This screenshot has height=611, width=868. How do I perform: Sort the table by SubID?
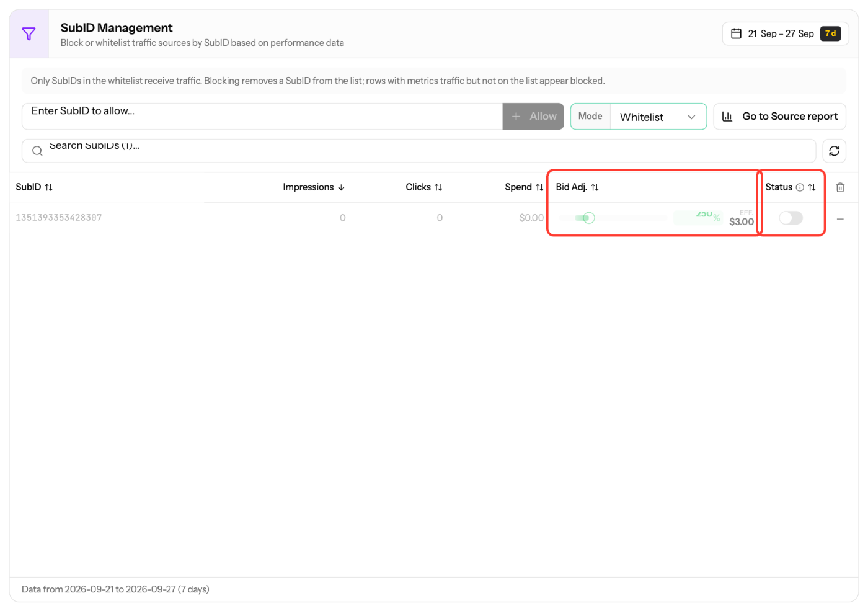point(34,187)
